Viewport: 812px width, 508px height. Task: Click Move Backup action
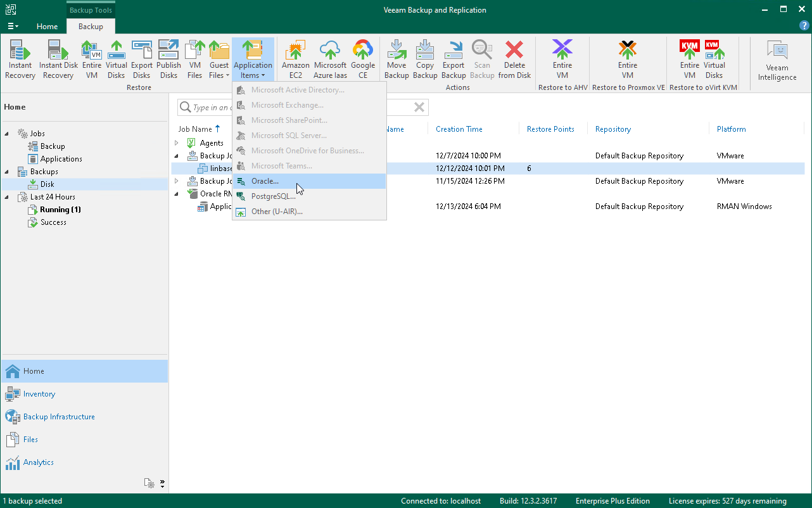pyautogui.click(x=396, y=60)
